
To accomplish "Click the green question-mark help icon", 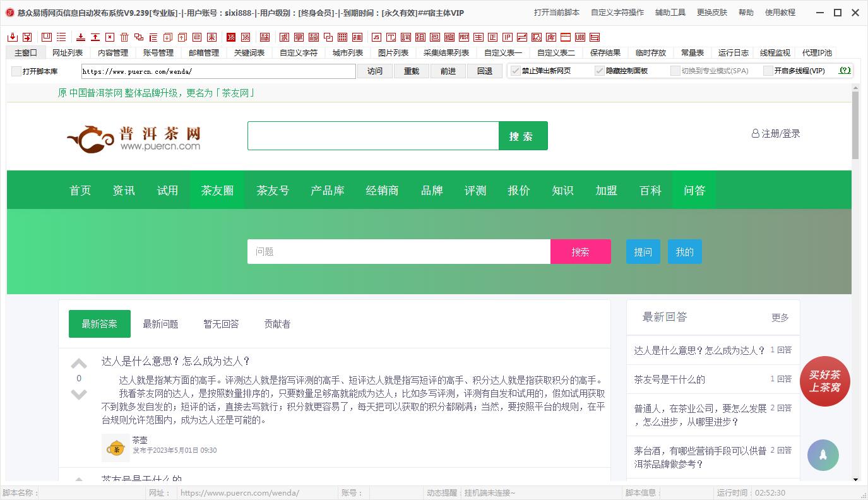I will pyautogui.click(x=845, y=70).
